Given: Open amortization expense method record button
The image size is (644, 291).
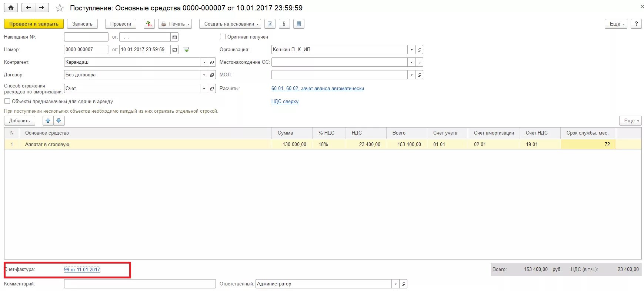Looking at the screenshot, I should point(212,89).
